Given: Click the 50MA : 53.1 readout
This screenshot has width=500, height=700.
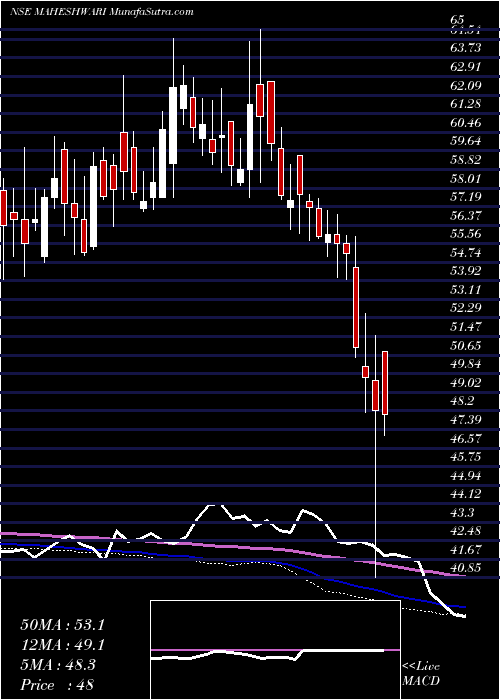Looking at the screenshot, I should [x=62, y=625].
